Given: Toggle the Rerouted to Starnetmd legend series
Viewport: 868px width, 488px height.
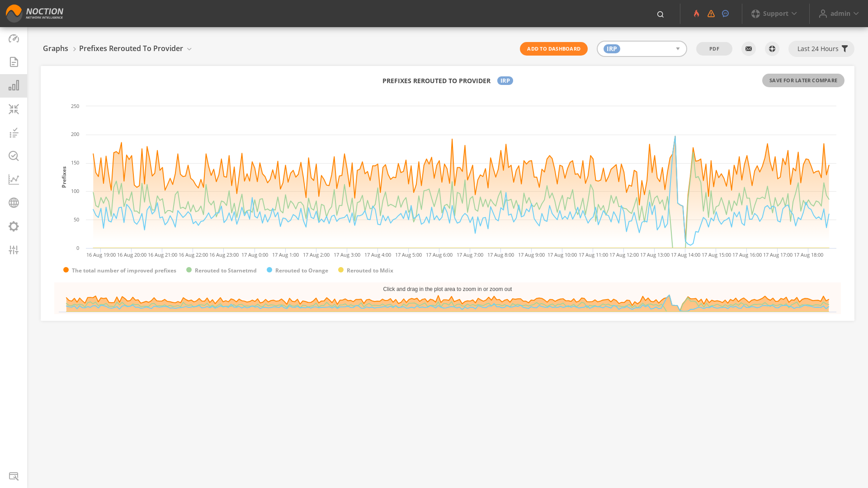Looking at the screenshot, I should point(222,271).
